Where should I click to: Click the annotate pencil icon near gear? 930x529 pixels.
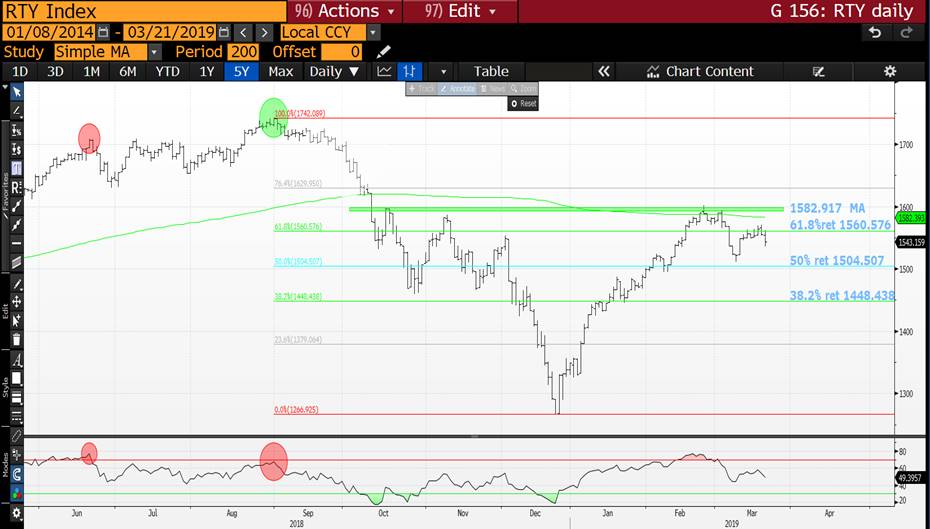click(818, 71)
